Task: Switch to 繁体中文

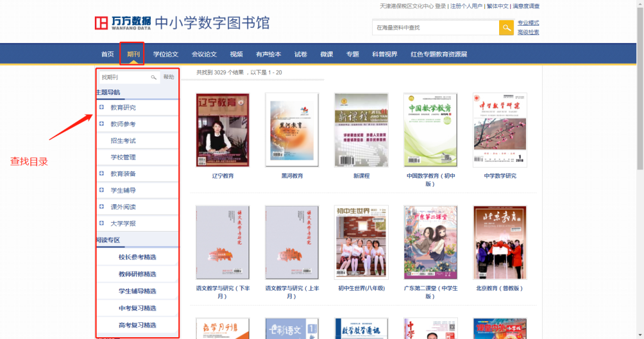Action: coord(497,6)
